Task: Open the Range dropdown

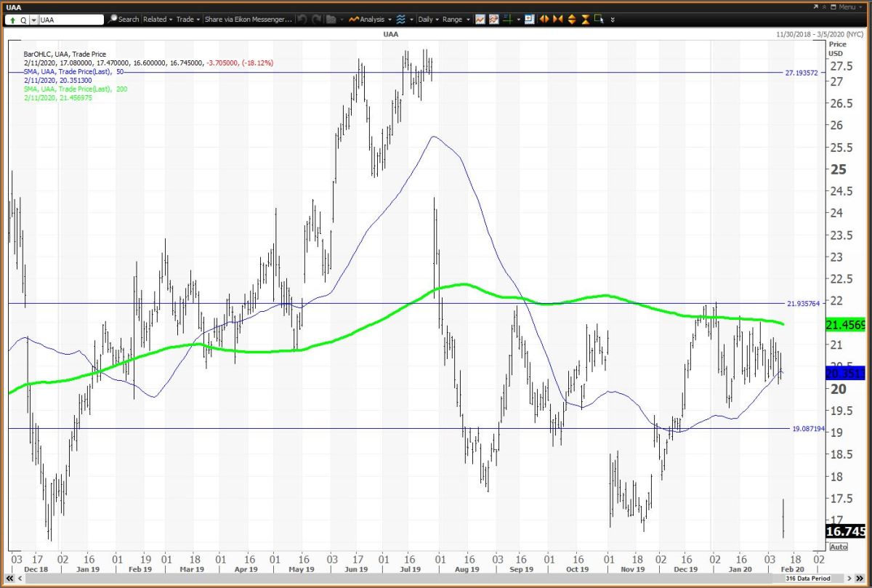Action: pos(456,20)
